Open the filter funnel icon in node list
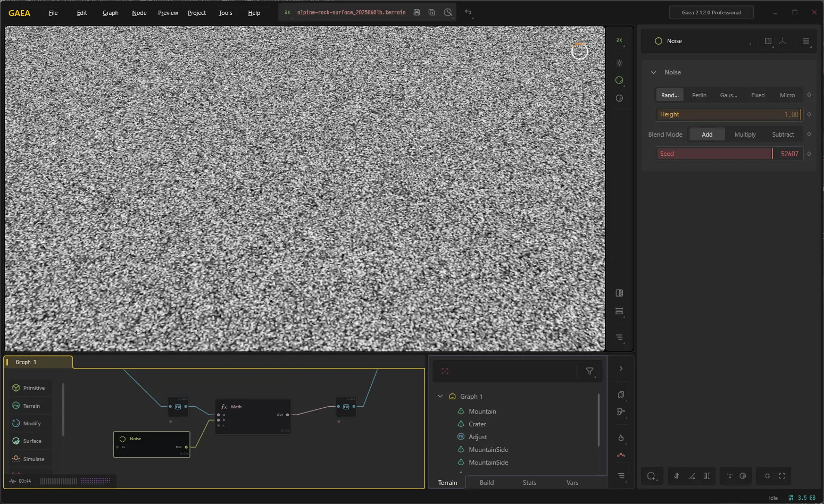This screenshot has height=504, width=824. [590, 371]
